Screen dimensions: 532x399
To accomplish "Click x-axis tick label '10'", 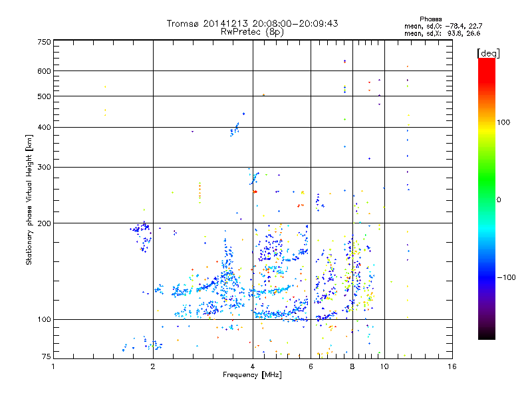I will pyautogui.click(x=384, y=366).
